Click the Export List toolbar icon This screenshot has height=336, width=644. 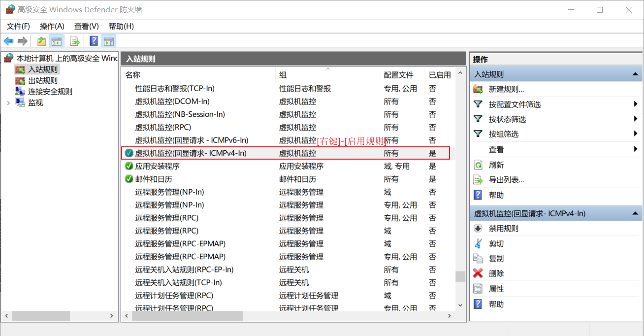click(x=75, y=41)
